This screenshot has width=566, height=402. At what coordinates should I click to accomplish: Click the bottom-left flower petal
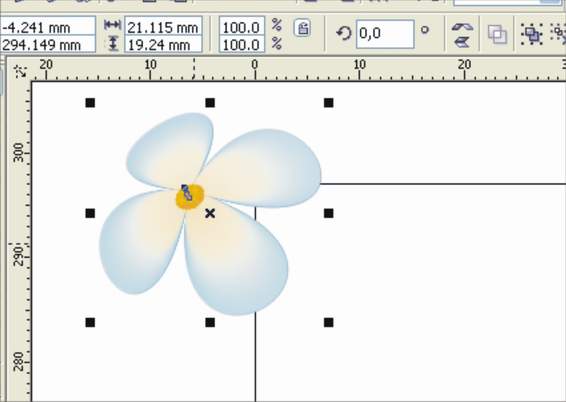tap(139, 240)
